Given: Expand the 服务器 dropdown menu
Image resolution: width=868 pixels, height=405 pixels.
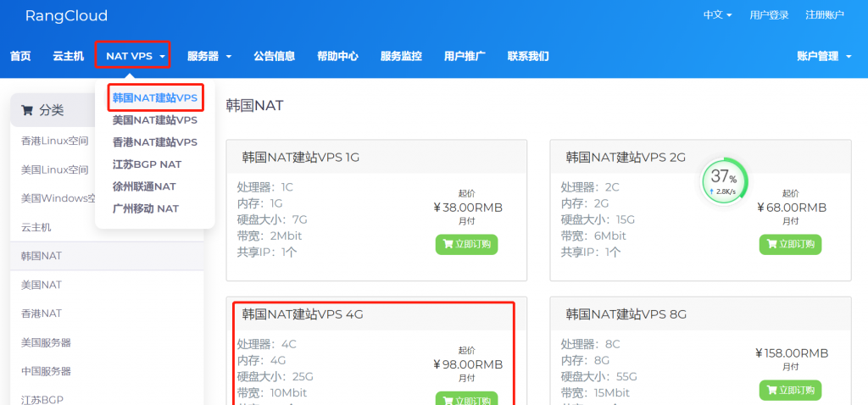Looking at the screenshot, I should click(x=209, y=56).
